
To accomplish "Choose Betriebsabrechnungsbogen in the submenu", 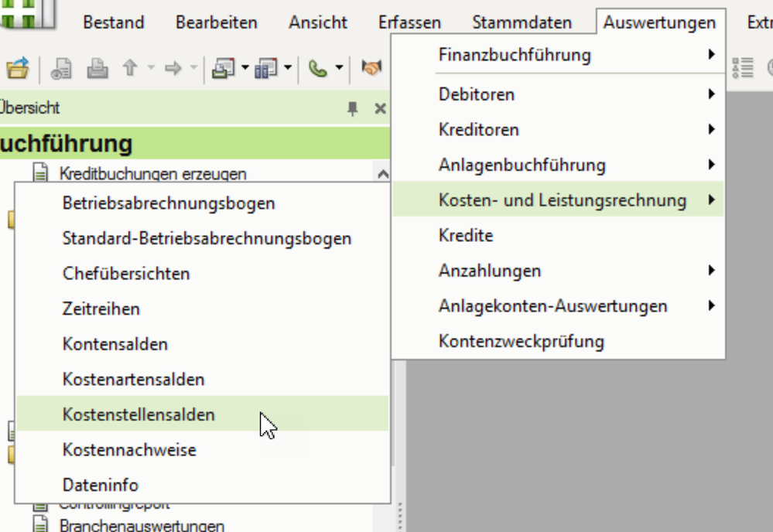I will pyautogui.click(x=169, y=203).
